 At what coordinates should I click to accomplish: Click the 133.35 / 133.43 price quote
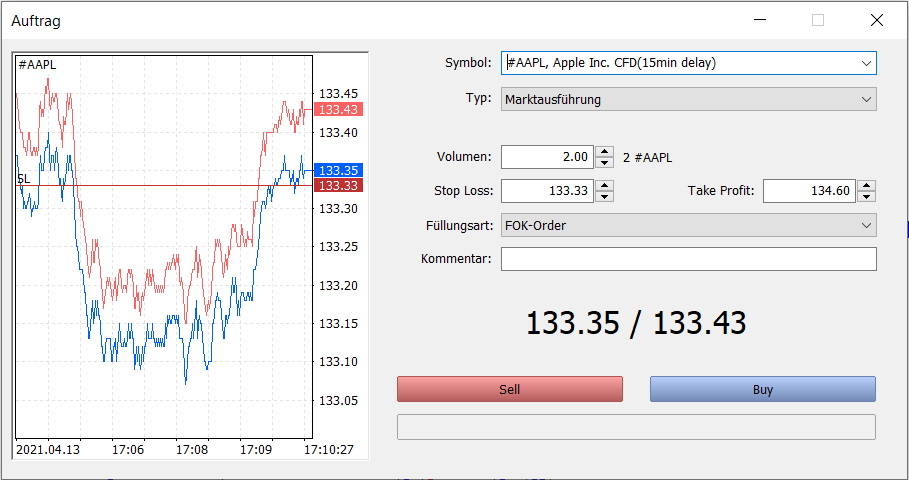(x=636, y=323)
